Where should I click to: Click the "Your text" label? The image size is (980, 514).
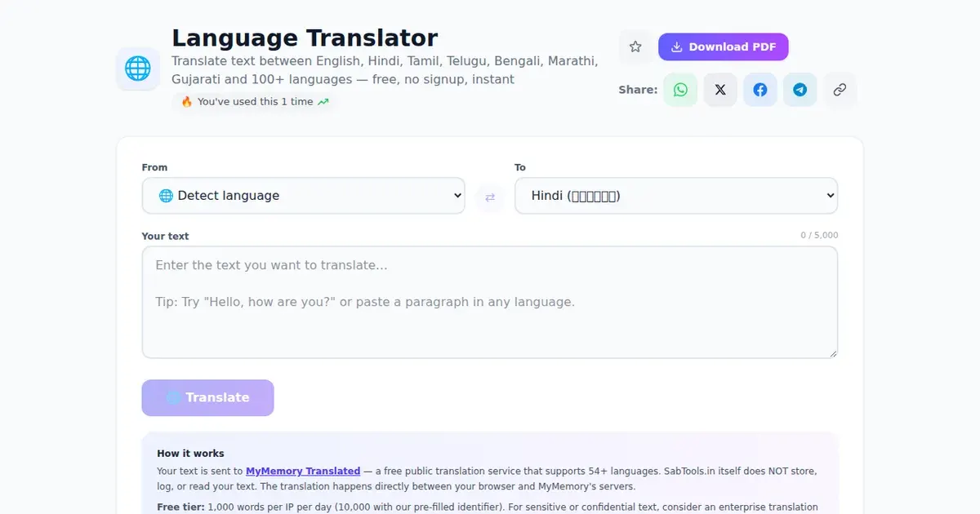click(x=165, y=236)
